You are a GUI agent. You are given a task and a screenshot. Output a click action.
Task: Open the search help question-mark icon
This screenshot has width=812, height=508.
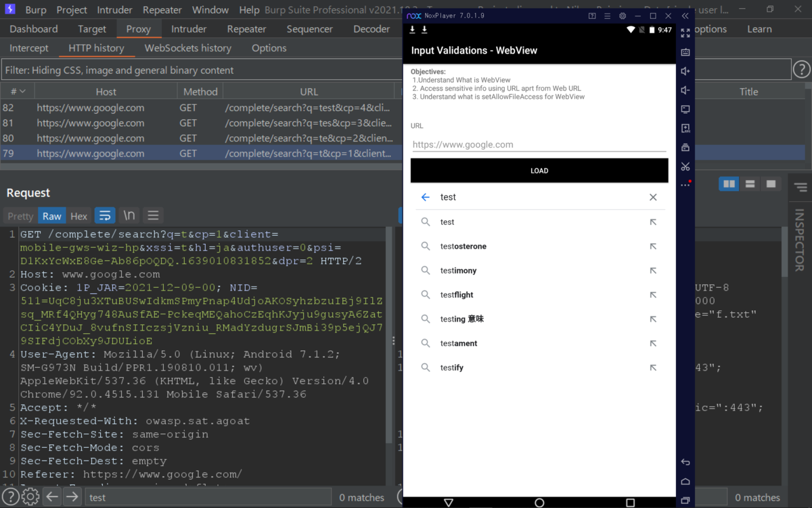[x=10, y=497]
